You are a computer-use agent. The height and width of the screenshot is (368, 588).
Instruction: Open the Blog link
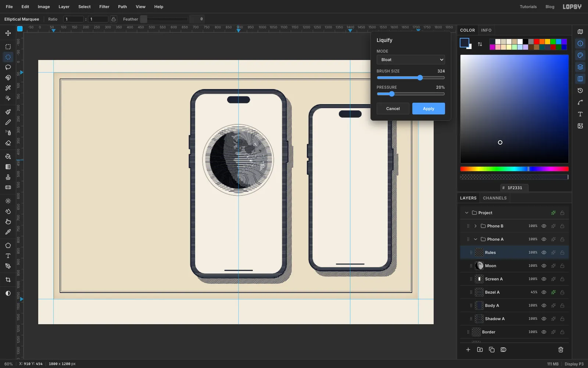click(550, 7)
